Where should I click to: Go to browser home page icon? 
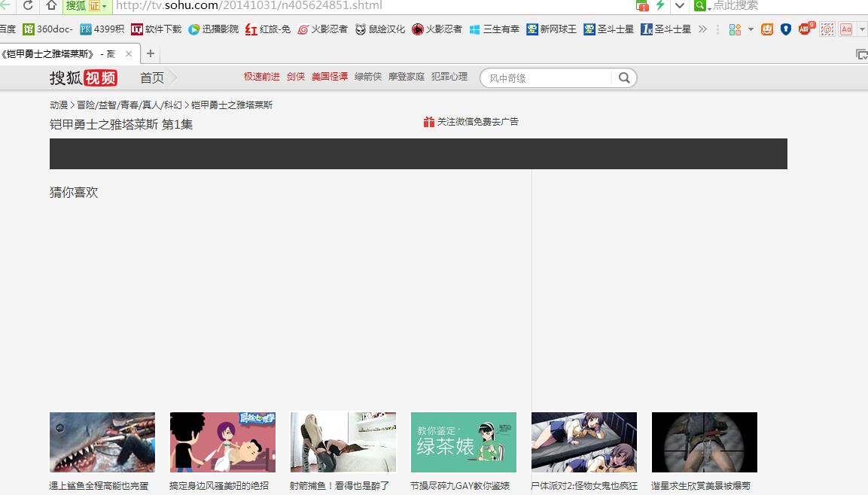pos(51,5)
